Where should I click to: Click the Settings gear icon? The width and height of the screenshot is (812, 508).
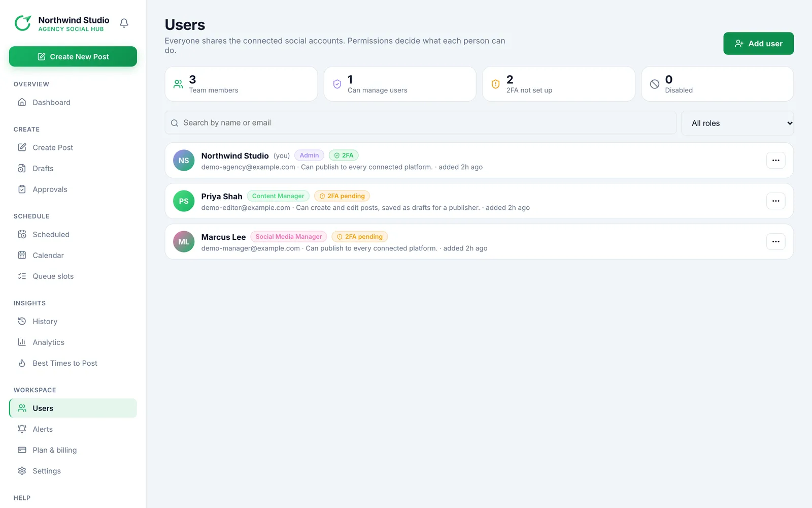tap(22, 470)
